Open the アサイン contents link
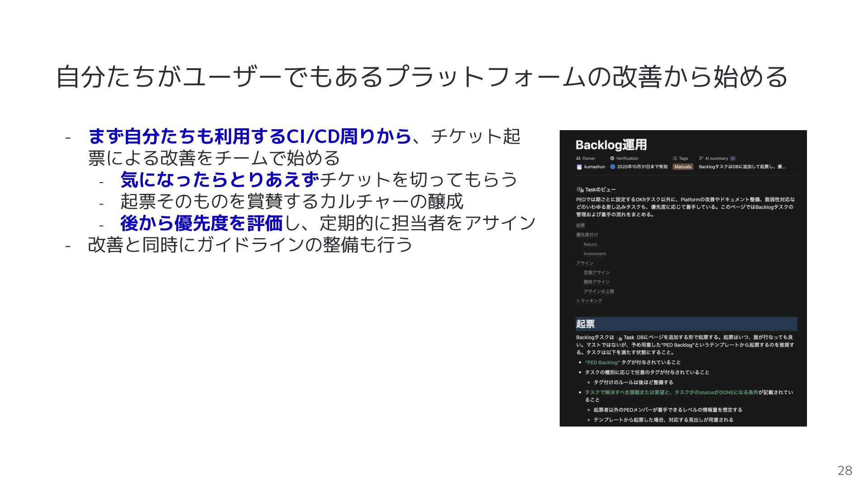This screenshot has height=488, width=868. [x=585, y=263]
